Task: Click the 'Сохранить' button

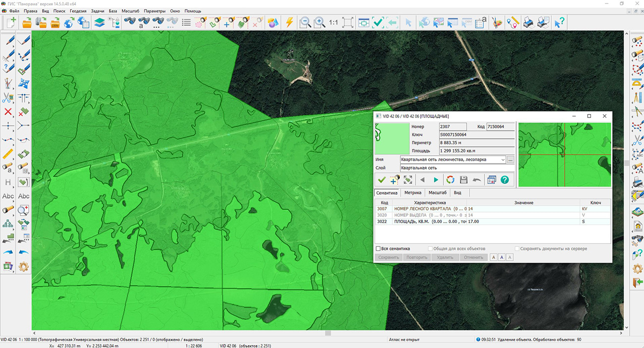Action: tap(388, 257)
